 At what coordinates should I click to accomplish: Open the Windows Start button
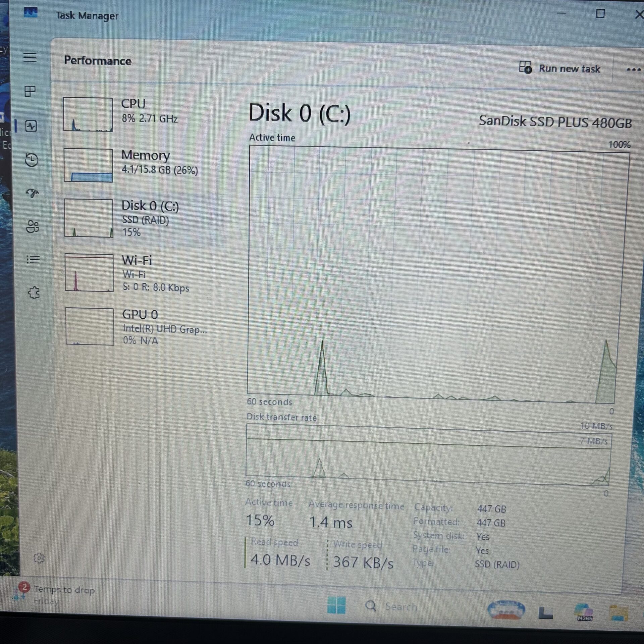pos(336,605)
